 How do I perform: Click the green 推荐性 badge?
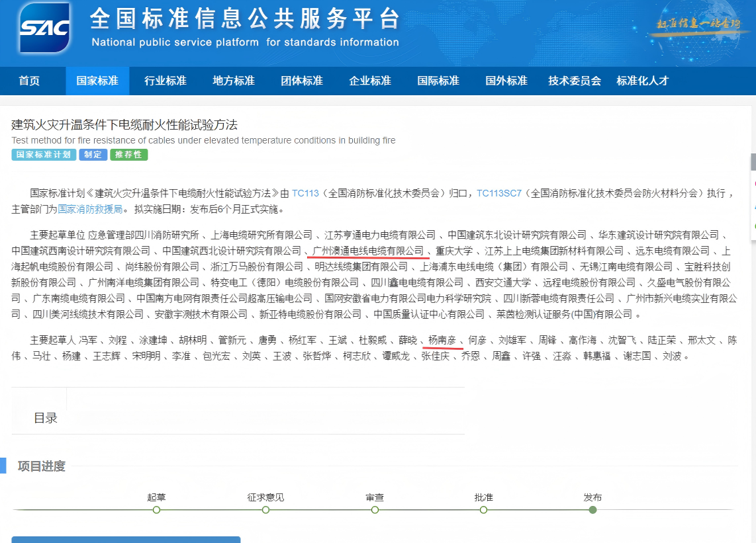pyautogui.click(x=128, y=154)
